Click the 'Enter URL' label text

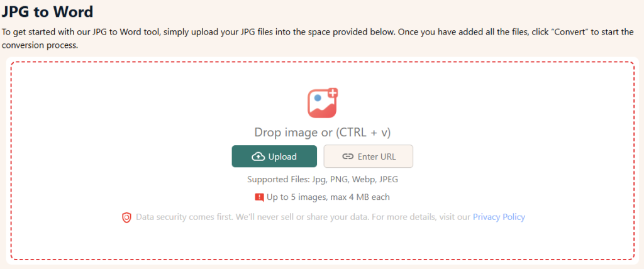[x=377, y=156]
